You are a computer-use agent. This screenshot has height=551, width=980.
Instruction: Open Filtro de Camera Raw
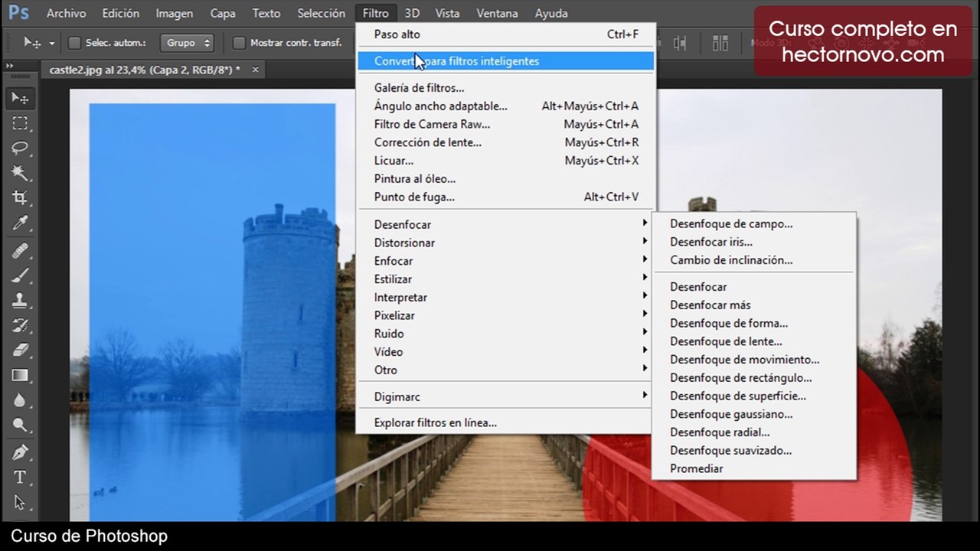(505, 124)
